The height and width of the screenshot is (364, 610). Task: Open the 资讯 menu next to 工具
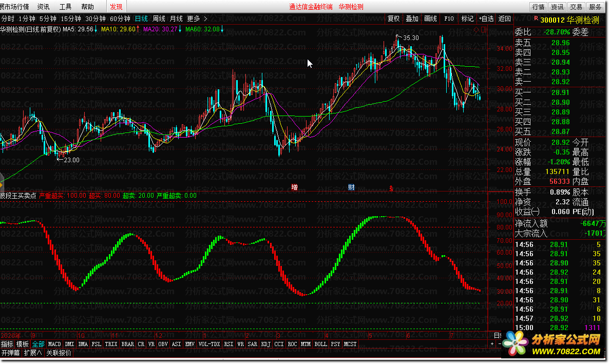[x=43, y=7]
